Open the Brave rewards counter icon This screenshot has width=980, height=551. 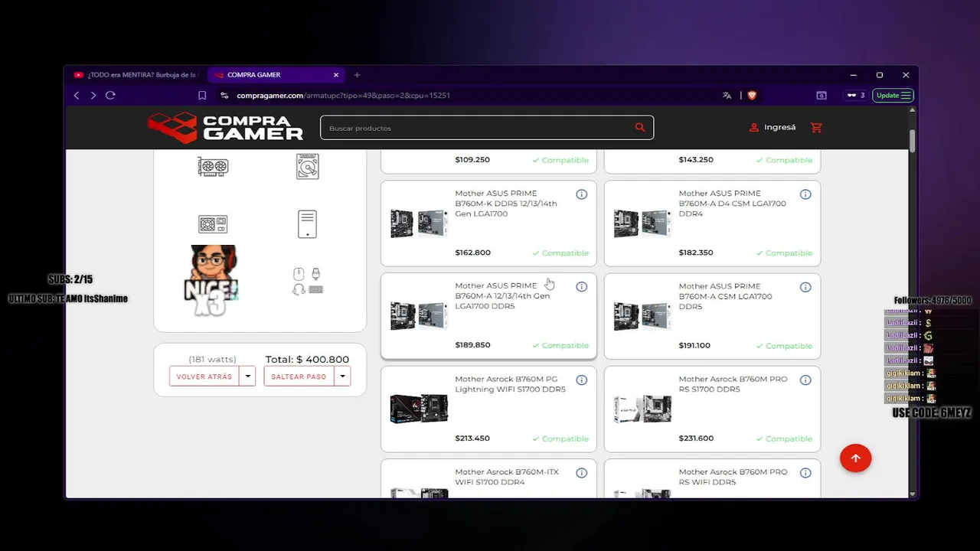point(855,96)
